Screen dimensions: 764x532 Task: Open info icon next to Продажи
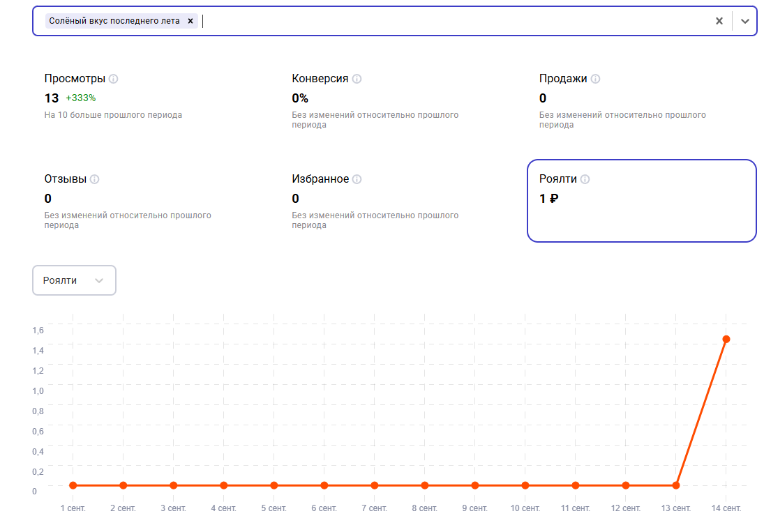(x=595, y=79)
